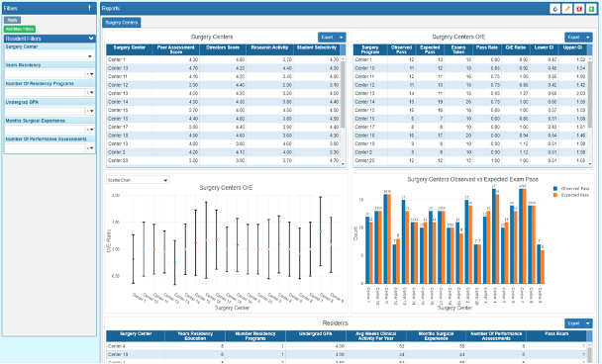Click Pass Rate column header
This screenshot has height=364, width=602.
487,49
